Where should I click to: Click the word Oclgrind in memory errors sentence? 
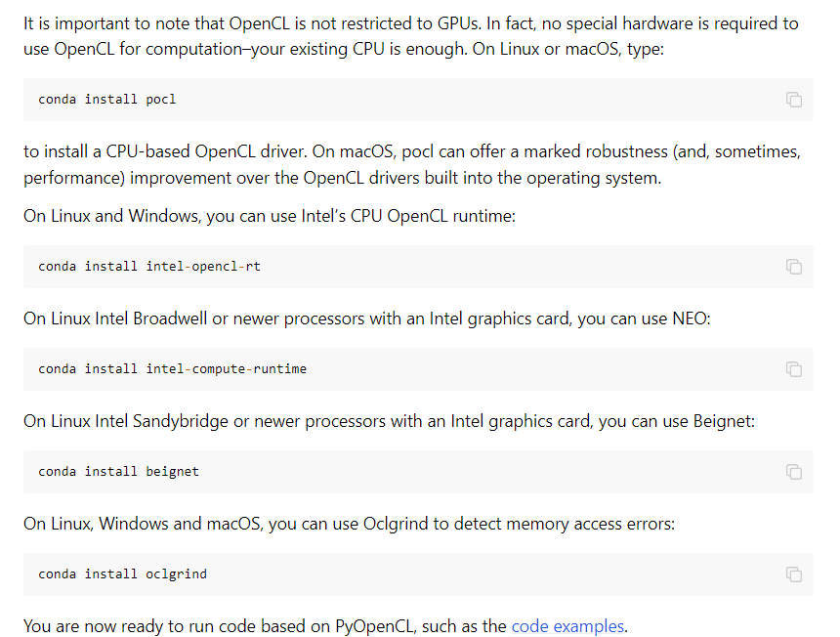coord(396,524)
